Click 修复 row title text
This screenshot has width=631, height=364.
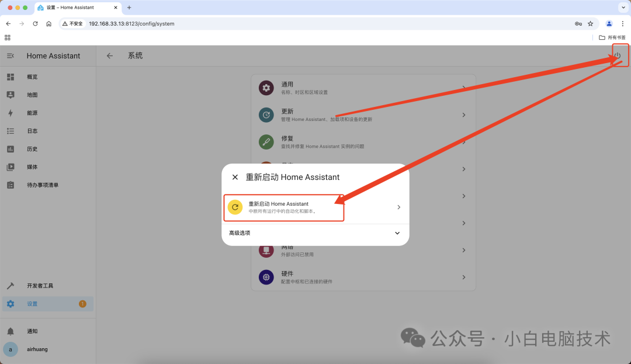click(x=287, y=138)
